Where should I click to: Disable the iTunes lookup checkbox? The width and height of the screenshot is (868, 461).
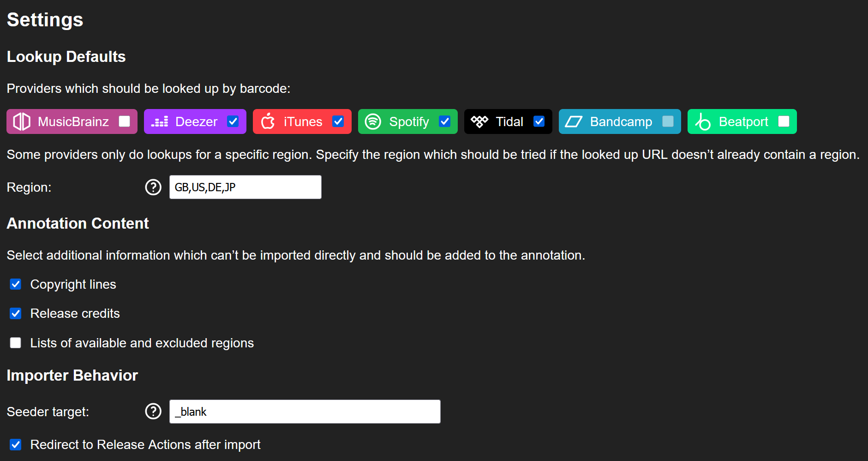[x=338, y=121]
